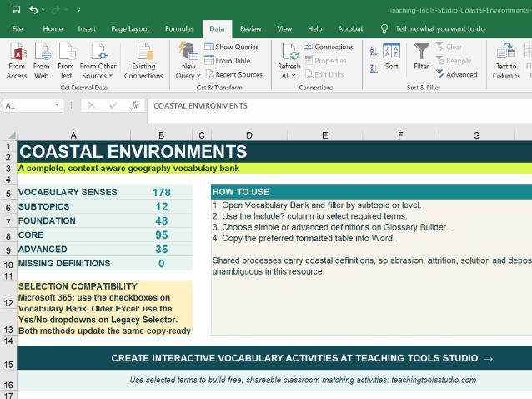Select column D header
Screen dimensions: 532x399
tap(249, 135)
